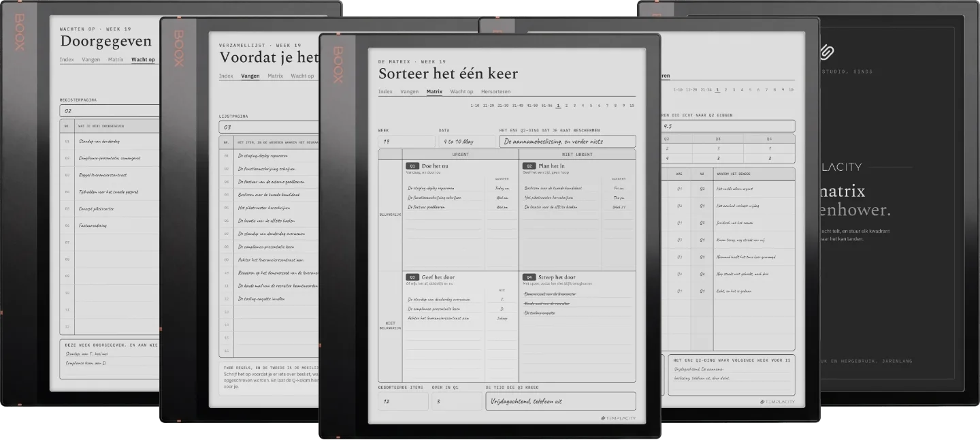This screenshot has width=980, height=440.
Task: Select Vangen tab under Sorteer het één keer
Action: tap(410, 91)
